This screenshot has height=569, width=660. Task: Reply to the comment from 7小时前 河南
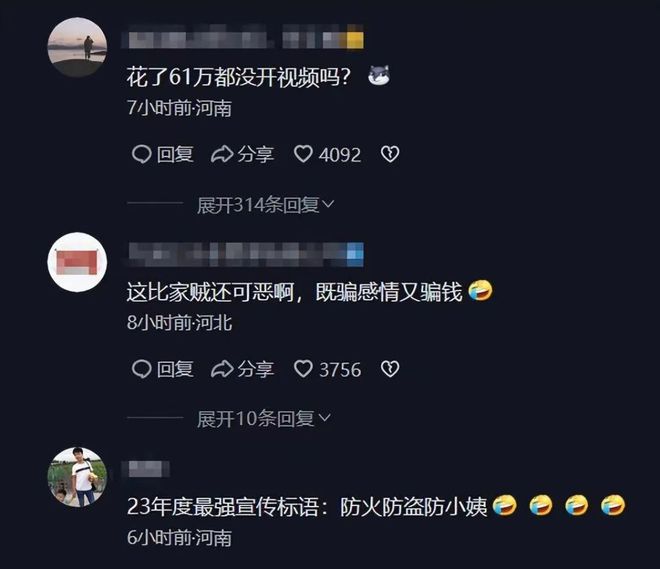point(162,154)
